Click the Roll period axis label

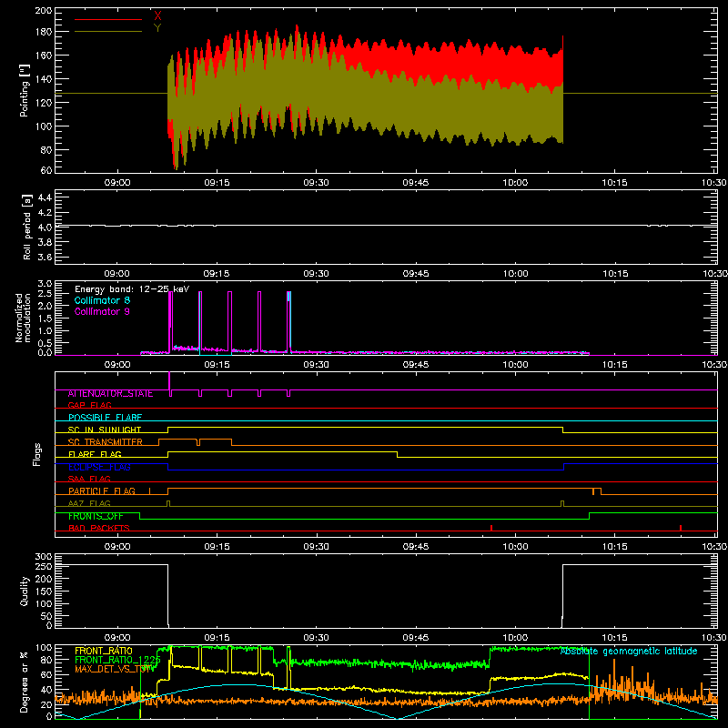[26, 227]
